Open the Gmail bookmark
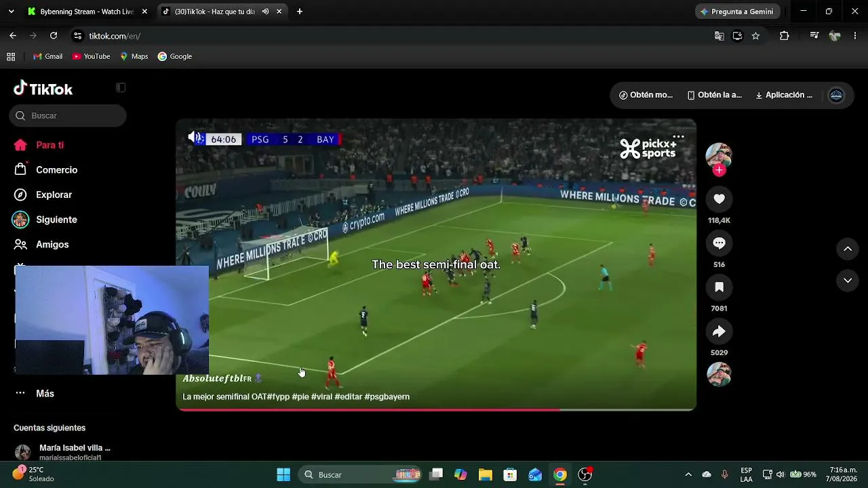This screenshot has width=868, height=488. coord(47,57)
